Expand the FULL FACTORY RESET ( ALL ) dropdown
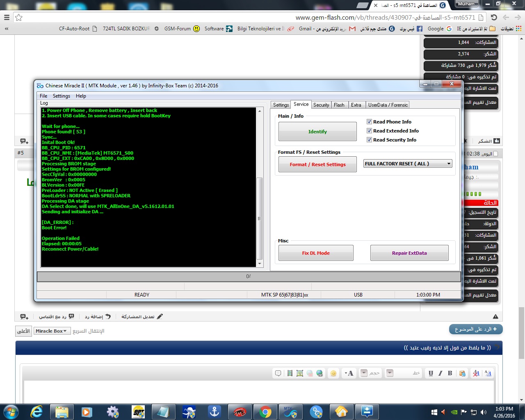Image resolution: width=525 pixels, height=420 pixels. [408, 164]
